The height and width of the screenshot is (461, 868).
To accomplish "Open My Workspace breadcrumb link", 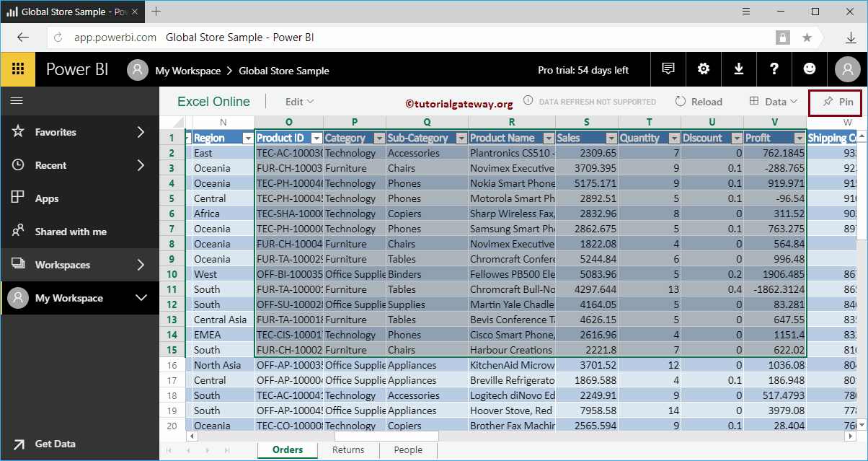I will [188, 71].
